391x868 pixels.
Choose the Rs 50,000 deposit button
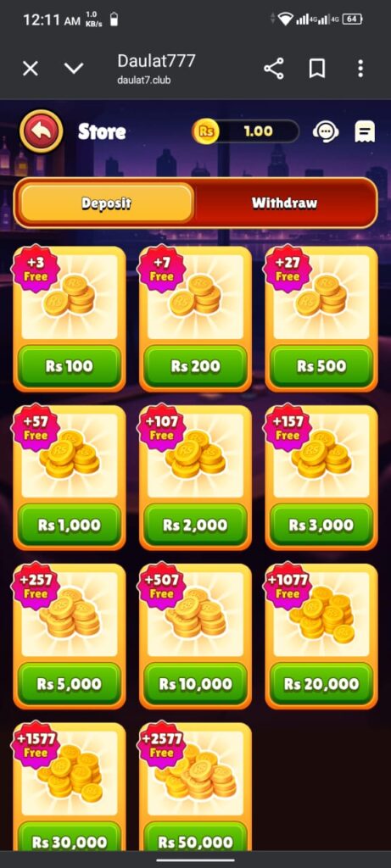point(195,842)
